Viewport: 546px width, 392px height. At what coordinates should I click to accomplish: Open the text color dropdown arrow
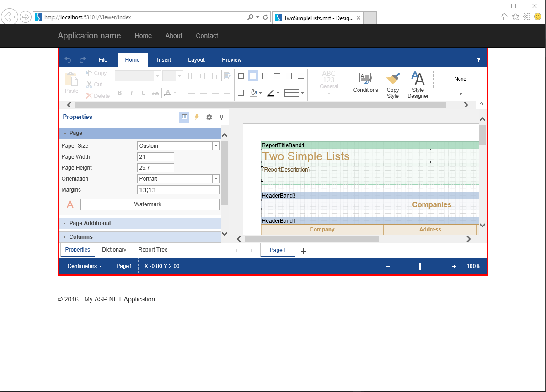coord(175,93)
